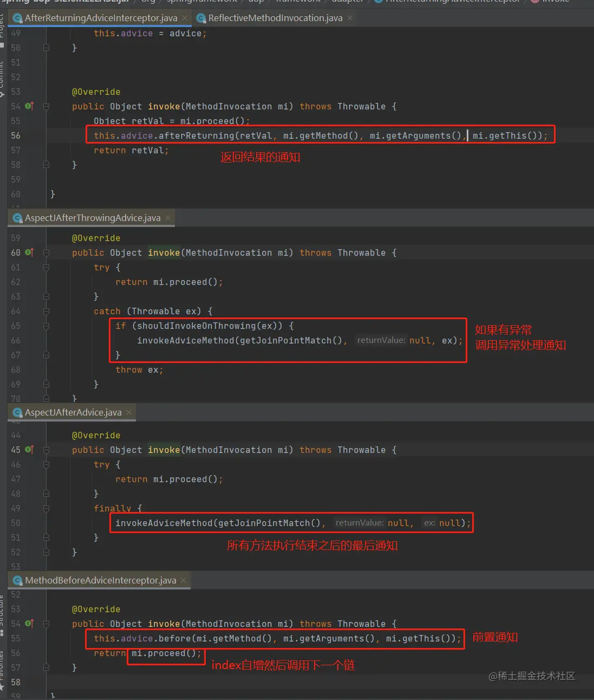
Task: Click the "returnValue:" inlay hint on line 66
Action: coord(381,340)
